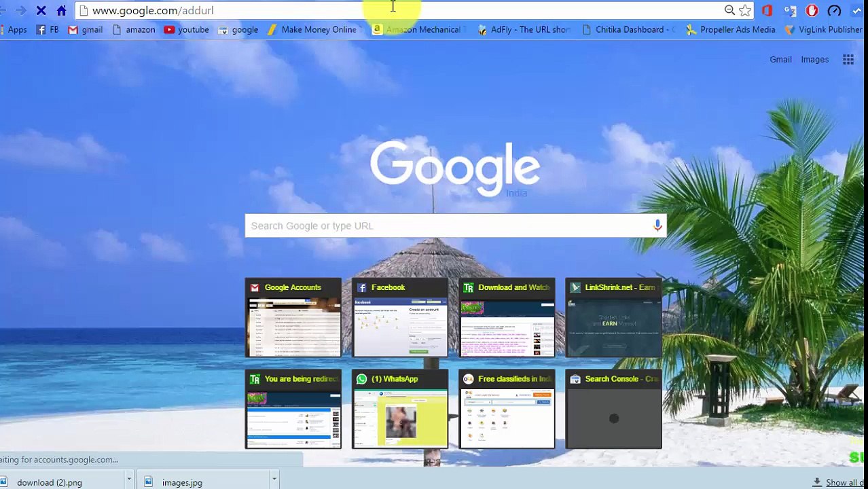Click the checkmark extension icon
Image resolution: width=868 pixels, height=489 pixels.
(857, 10)
